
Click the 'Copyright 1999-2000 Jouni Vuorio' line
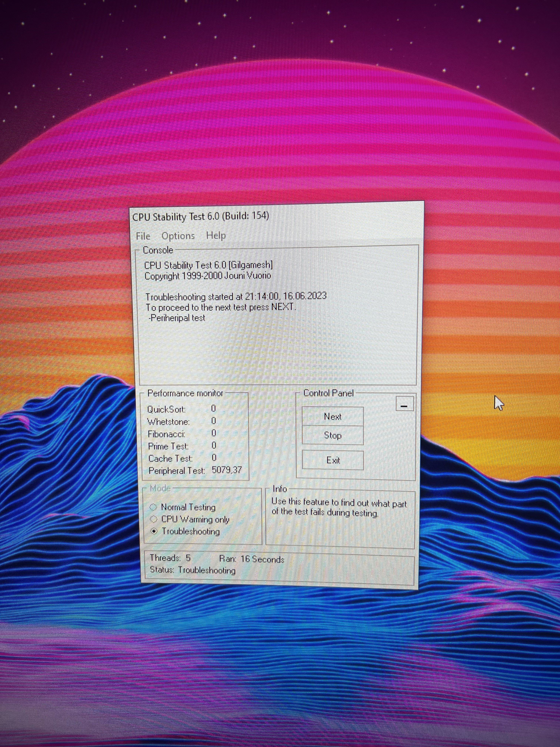coord(208,275)
